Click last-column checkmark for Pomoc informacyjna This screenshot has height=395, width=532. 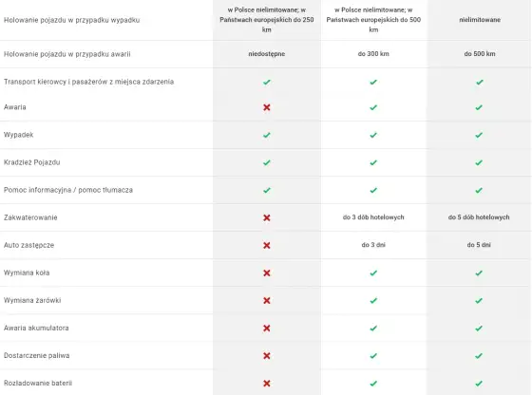pyautogui.click(x=479, y=190)
